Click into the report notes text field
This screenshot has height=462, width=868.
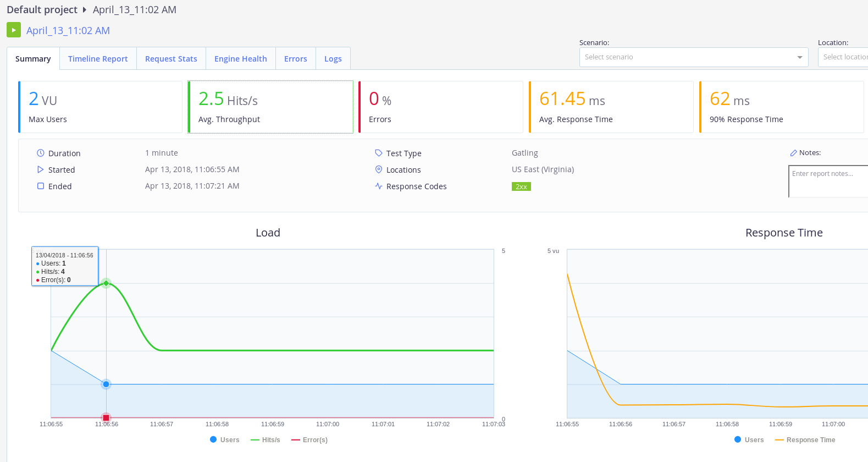[827, 182]
